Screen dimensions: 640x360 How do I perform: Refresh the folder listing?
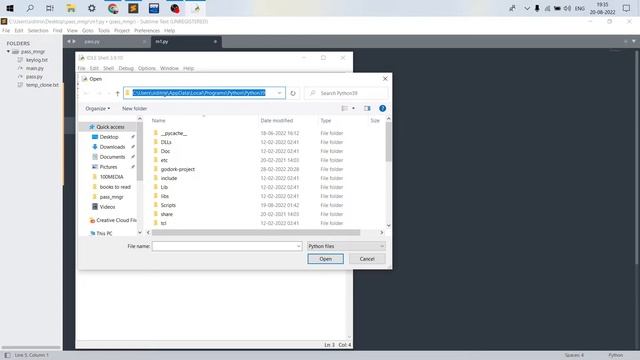coord(293,93)
